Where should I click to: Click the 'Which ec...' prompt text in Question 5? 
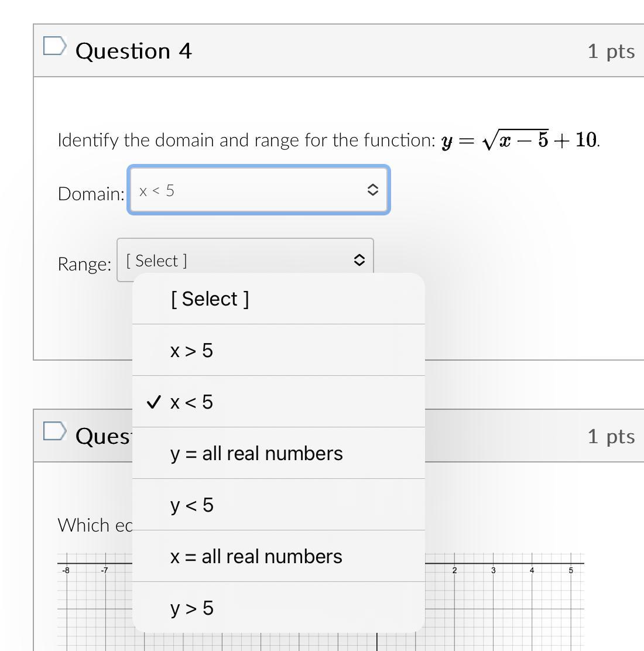click(x=97, y=525)
